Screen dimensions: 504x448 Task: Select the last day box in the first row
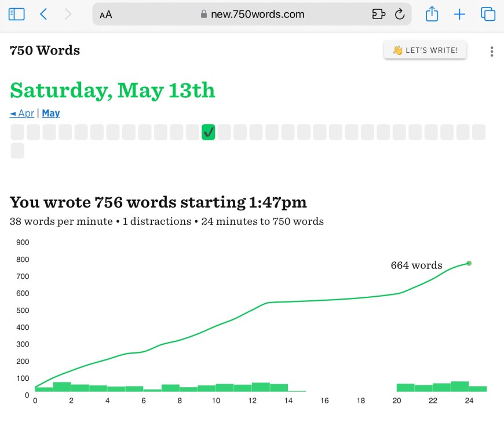[479, 133]
